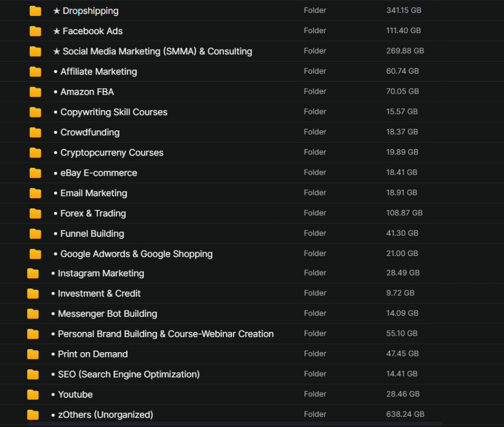Screen dimensions: 504x427
Task: Select the Cryptopcurreny Courses entry
Action: [x=112, y=153]
